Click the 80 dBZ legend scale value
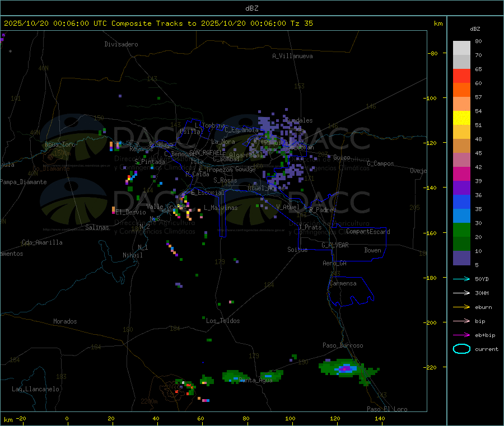 pyautogui.click(x=478, y=41)
